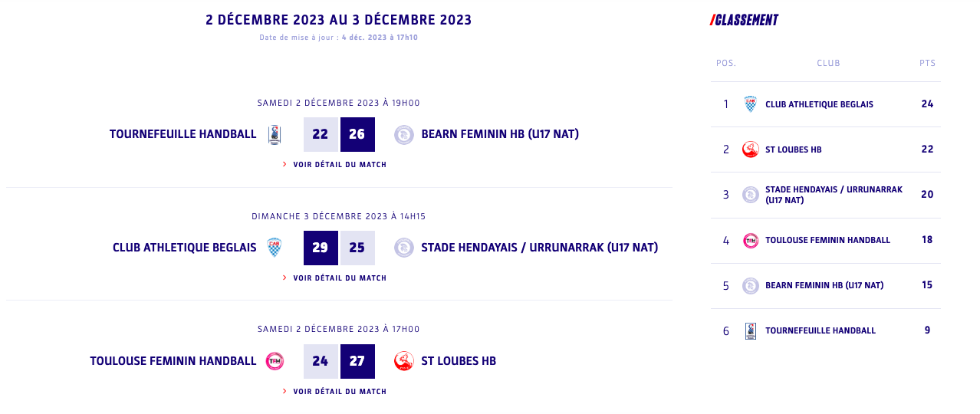Click Tournefeuille Handball logo in match row

pos(275,135)
